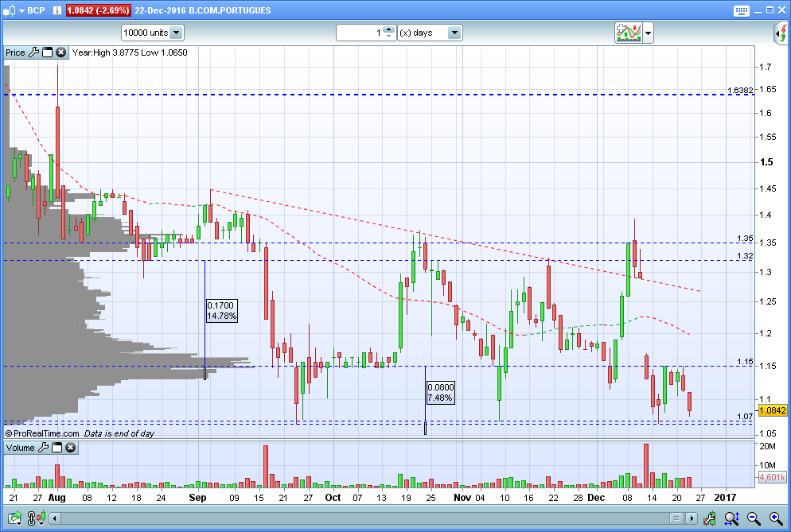
Task: Open the chart properties wrench icon
Action: (x=709, y=518)
